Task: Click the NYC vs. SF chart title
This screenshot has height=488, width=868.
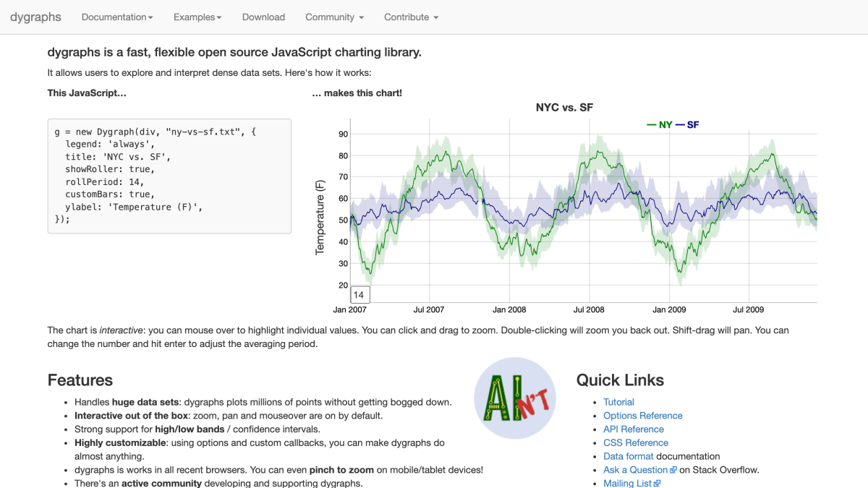Action: coord(565,108)
